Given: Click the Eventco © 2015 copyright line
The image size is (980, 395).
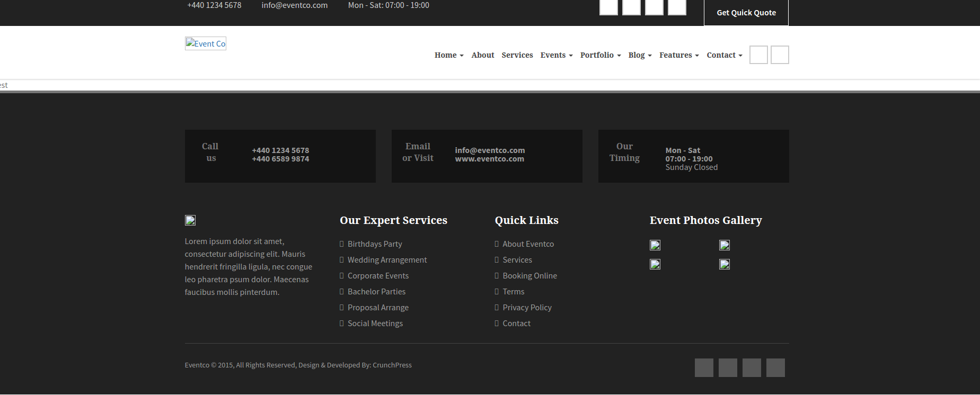Looking at the screenshot, I should 298,365.
